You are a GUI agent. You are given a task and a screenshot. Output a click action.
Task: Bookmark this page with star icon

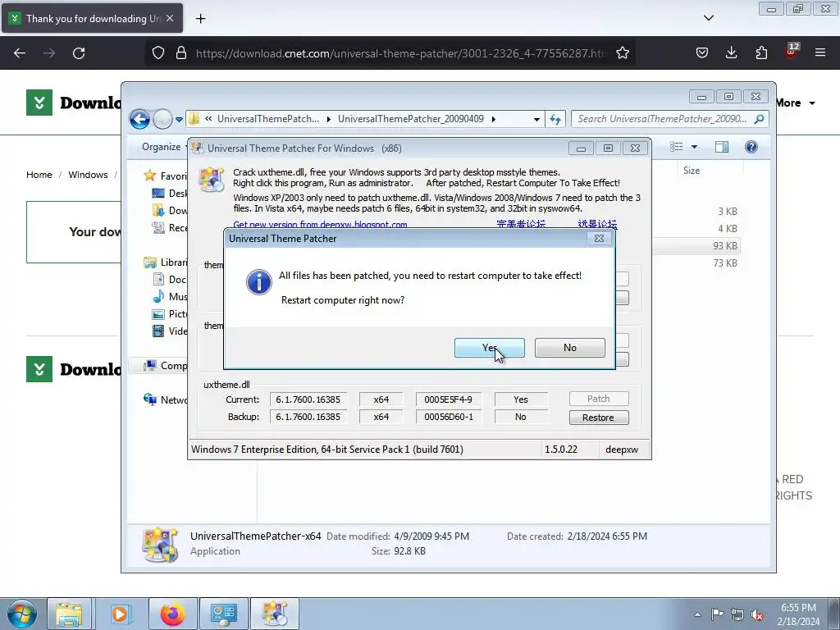tap(622, 53)
